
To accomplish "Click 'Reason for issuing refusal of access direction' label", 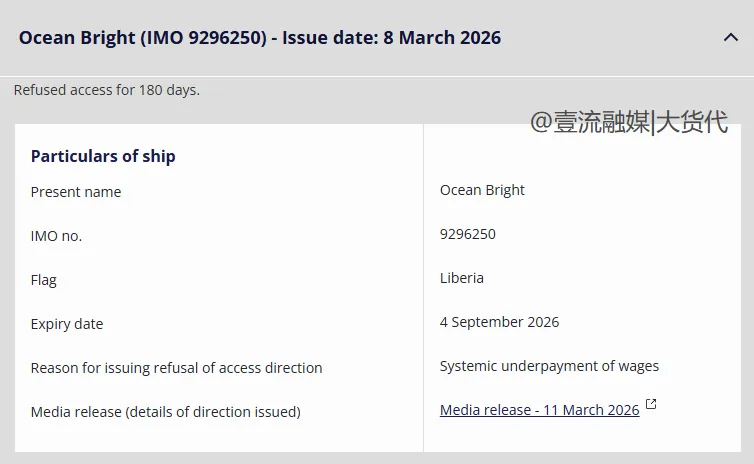I will tap(176, 368).
